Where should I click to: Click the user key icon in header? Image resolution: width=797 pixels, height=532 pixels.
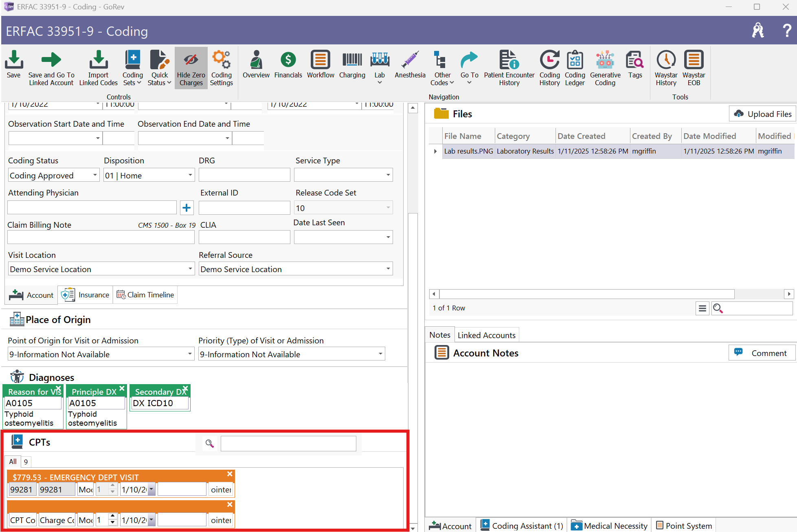(758, 31)
